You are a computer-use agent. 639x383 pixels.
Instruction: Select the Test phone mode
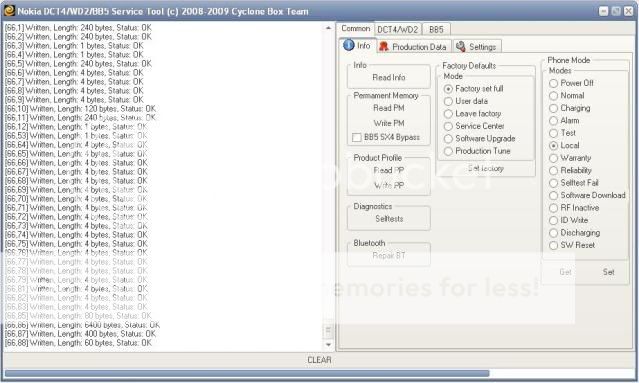click(553, 133)
